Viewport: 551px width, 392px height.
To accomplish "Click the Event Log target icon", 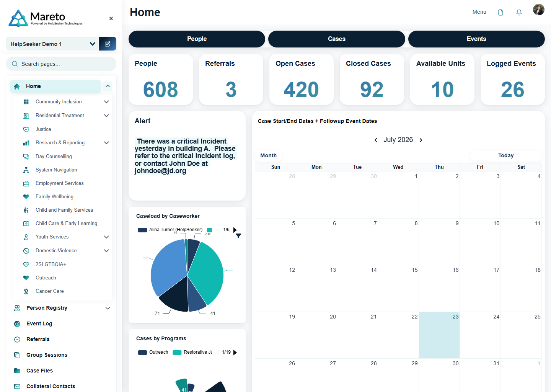I will tap(17, 324).
